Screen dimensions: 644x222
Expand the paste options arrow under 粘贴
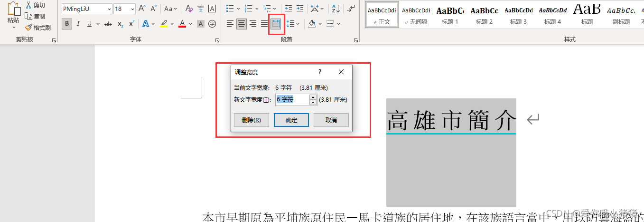coord(14,28)
